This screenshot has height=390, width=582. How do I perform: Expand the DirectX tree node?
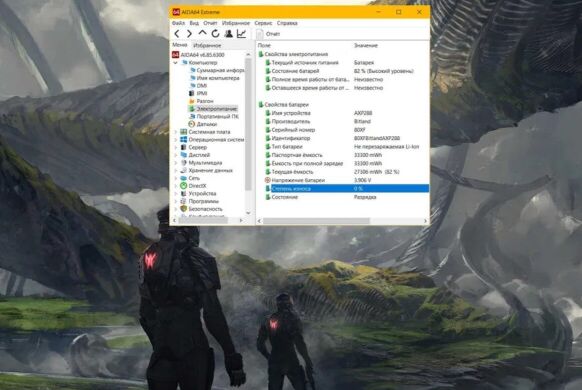tap(176, 186)
